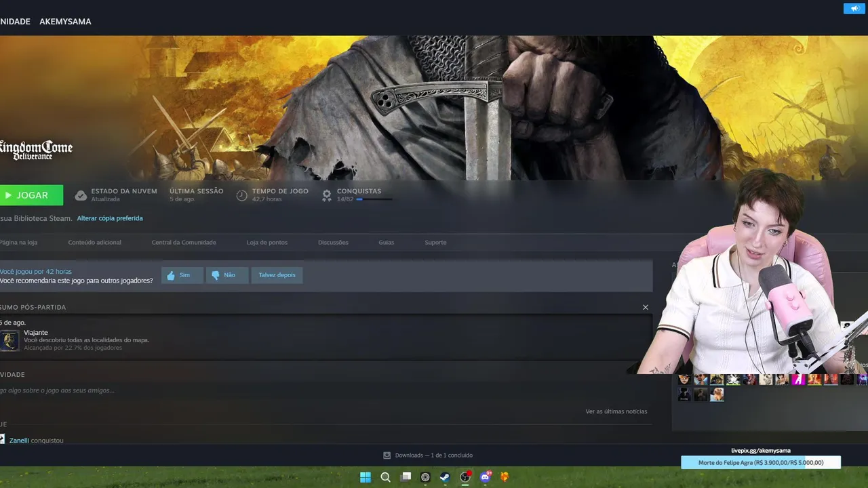Click the TEMPO DE JOGO label

tap(280, 191)
